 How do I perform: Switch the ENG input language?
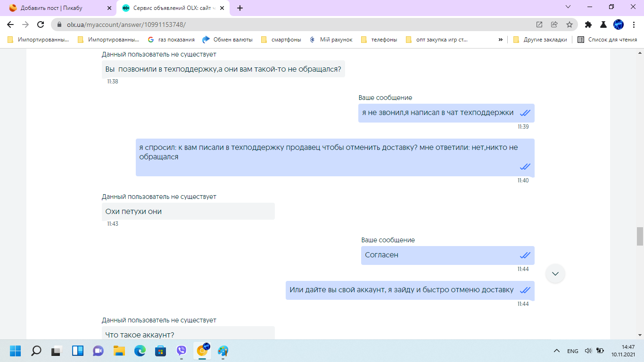click(x=572, y=351)
